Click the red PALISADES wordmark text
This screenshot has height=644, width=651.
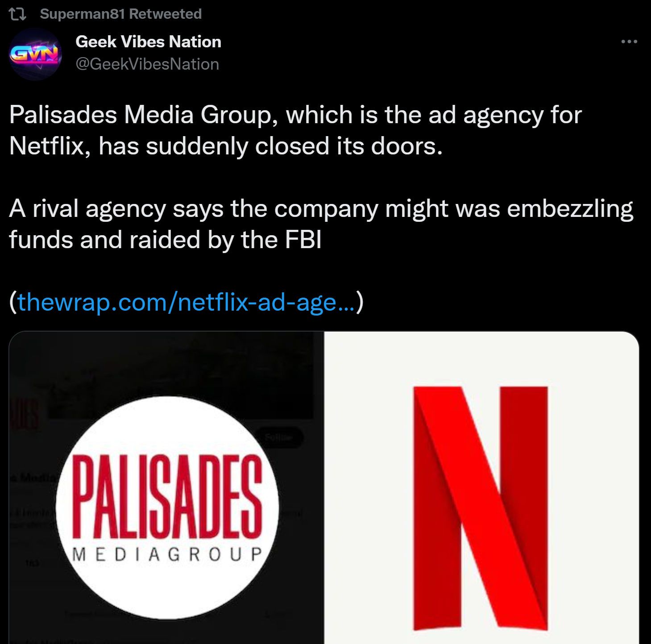[167, 497]
